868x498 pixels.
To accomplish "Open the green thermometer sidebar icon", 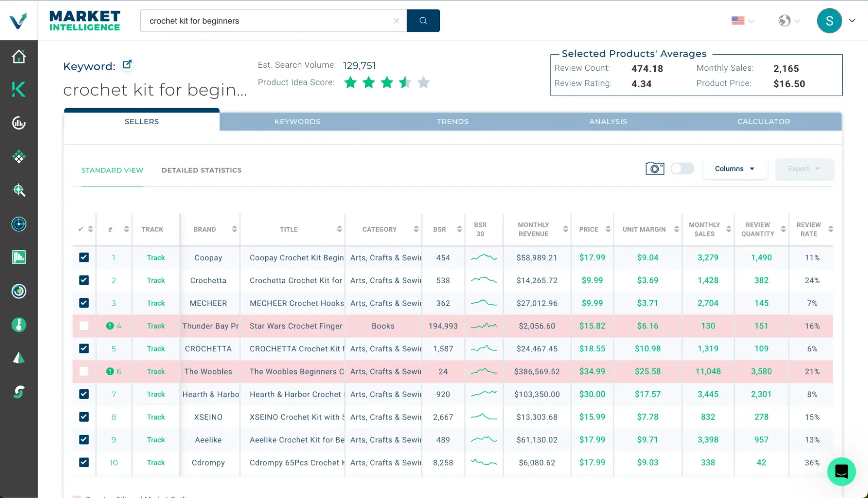I will coord(19,325).
